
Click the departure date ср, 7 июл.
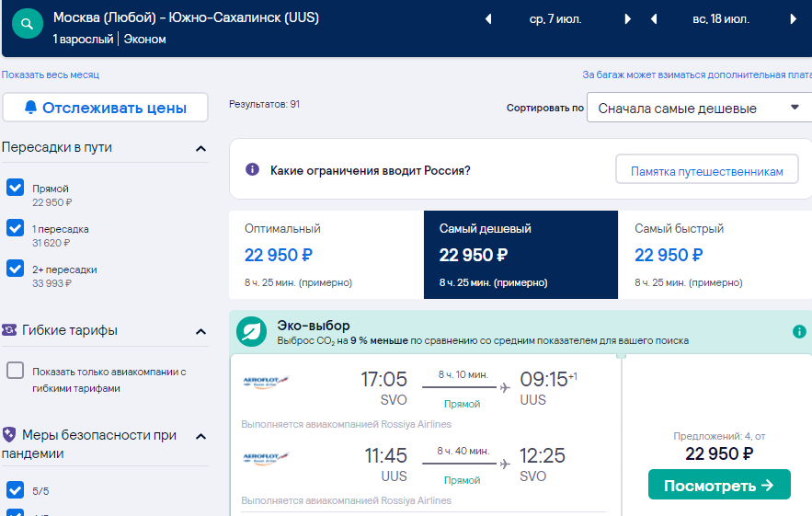[x=555, y=19]
